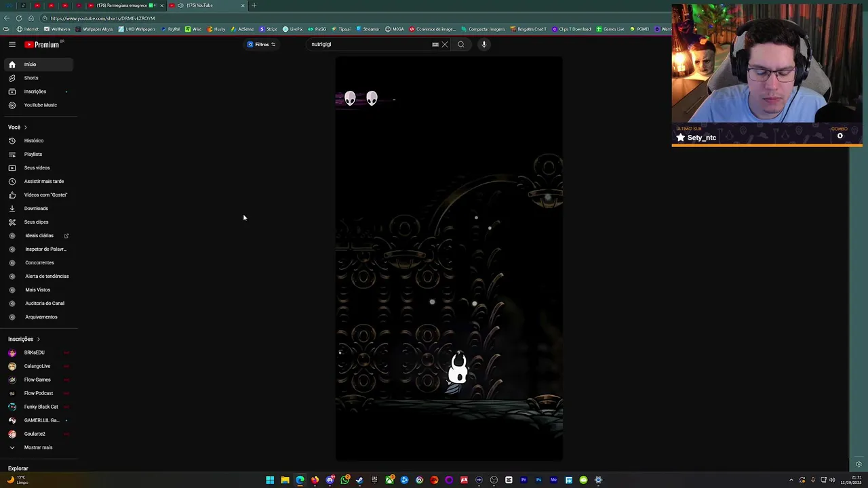Open Vídeos com "Gostei"

click(37, 195)
